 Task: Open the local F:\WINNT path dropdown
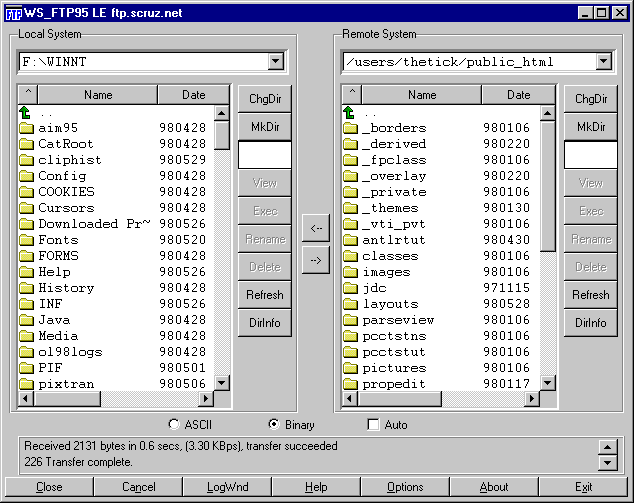point(275,62)
